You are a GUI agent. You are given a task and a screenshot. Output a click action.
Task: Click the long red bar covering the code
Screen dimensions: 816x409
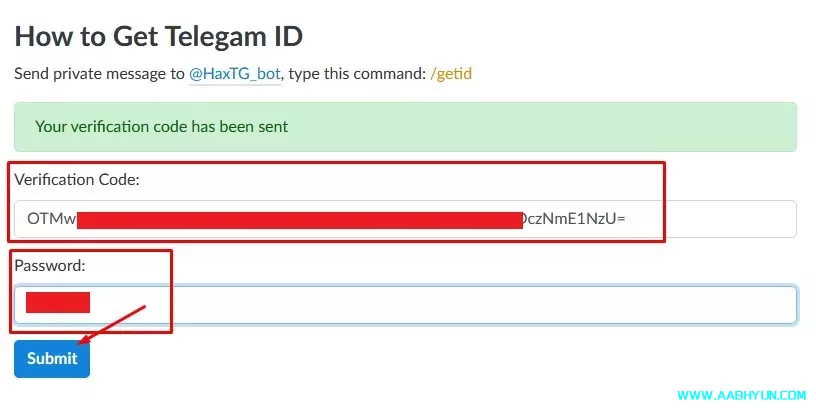[x=300, y=219]
